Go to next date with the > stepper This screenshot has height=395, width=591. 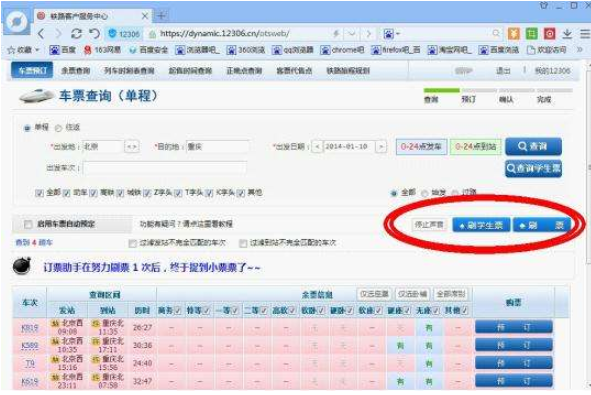coord(381,146)
